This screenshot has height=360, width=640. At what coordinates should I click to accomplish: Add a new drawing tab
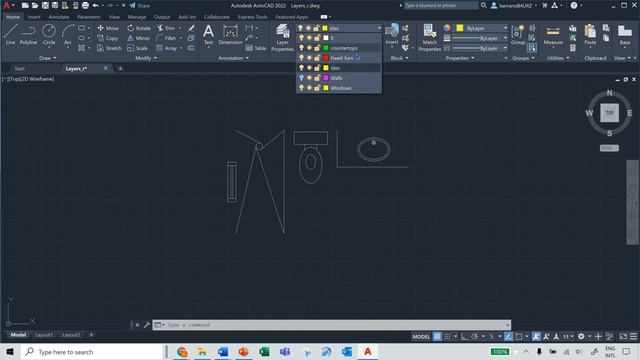(120, 69)
